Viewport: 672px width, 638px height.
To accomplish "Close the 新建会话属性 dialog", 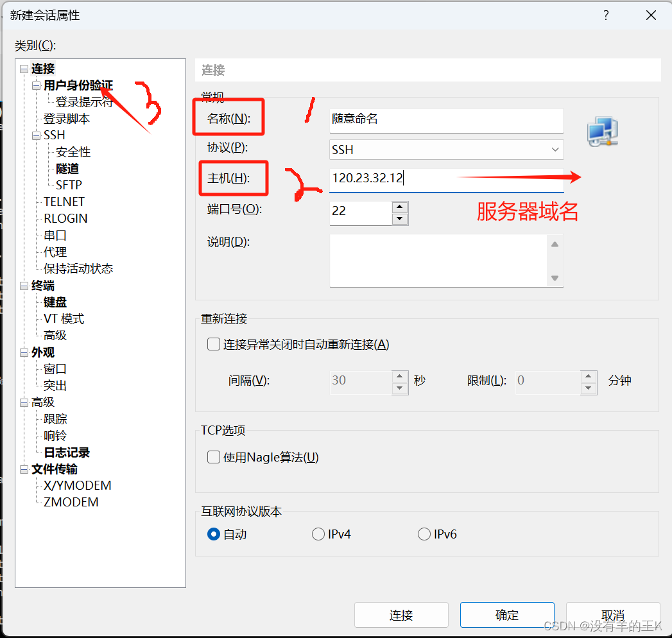I will pos(651,15).
